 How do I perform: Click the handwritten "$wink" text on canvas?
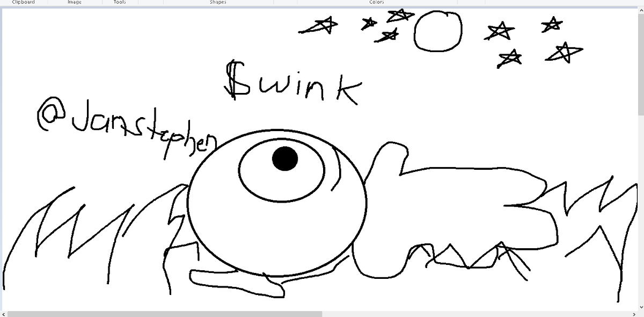pos(292,83)
